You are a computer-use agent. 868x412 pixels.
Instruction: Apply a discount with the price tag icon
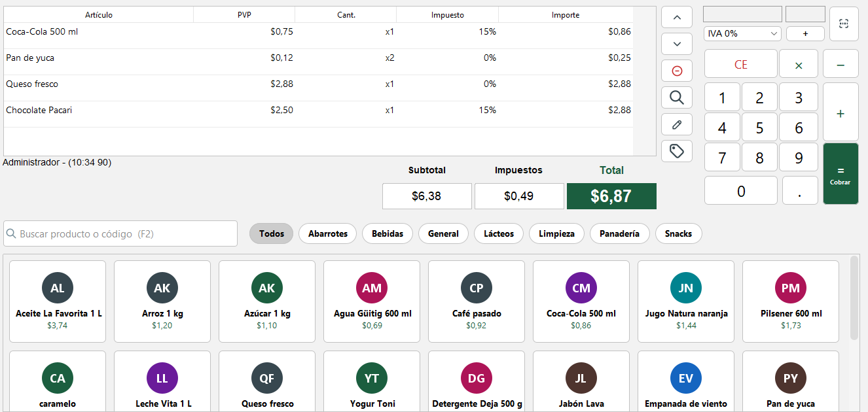click(x=677, y=152)
